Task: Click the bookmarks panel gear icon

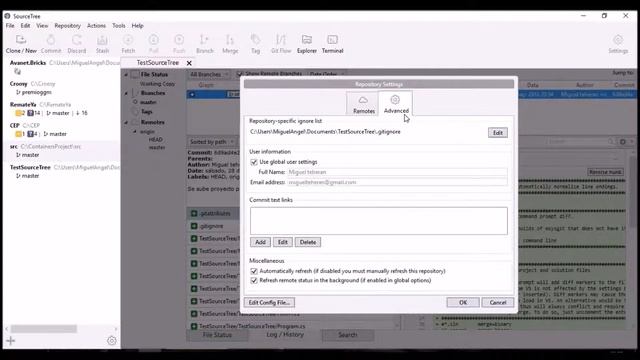Action: [111, 340]
